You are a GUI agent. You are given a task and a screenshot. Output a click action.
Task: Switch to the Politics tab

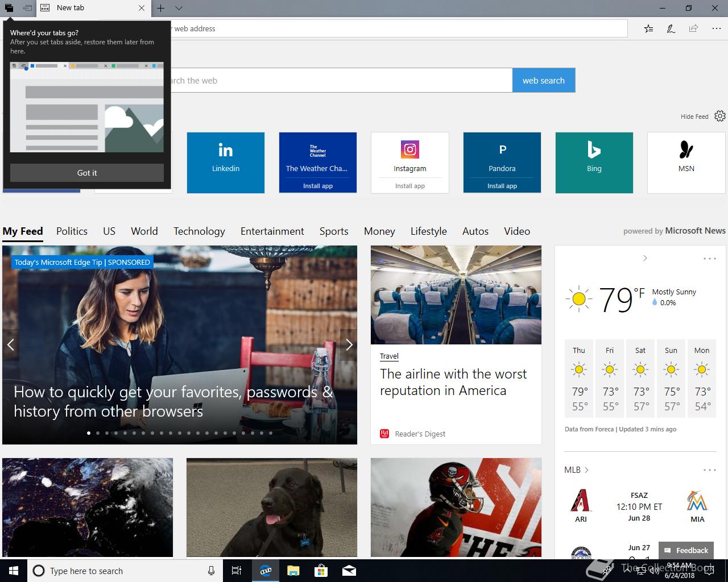pyautogui.click(x=72, y=231)
